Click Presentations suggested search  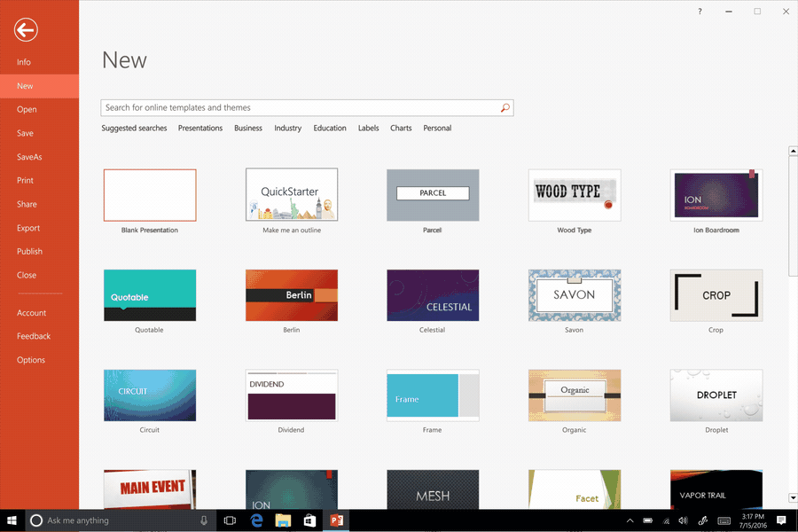pos(200,128)
